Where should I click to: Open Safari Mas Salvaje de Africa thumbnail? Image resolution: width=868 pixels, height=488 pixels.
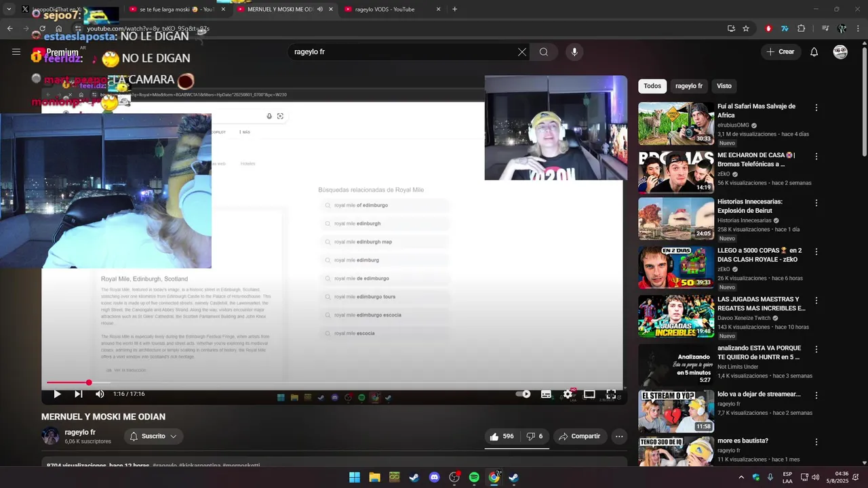click(676, 123)
